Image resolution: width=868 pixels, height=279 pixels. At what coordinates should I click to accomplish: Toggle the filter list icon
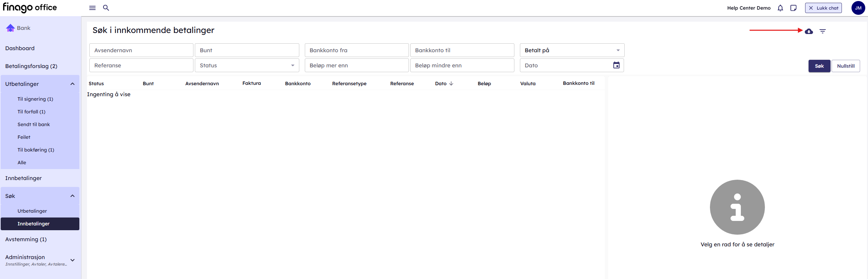point(822,31)
